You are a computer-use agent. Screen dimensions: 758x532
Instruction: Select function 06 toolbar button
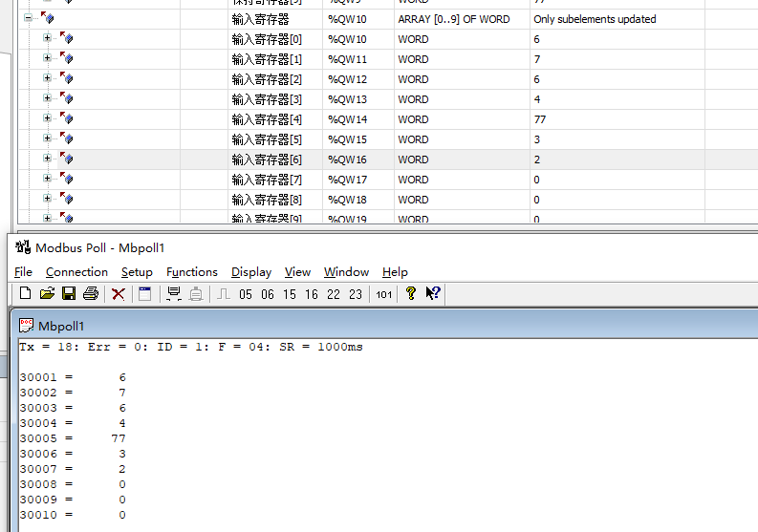click(268, 294)
